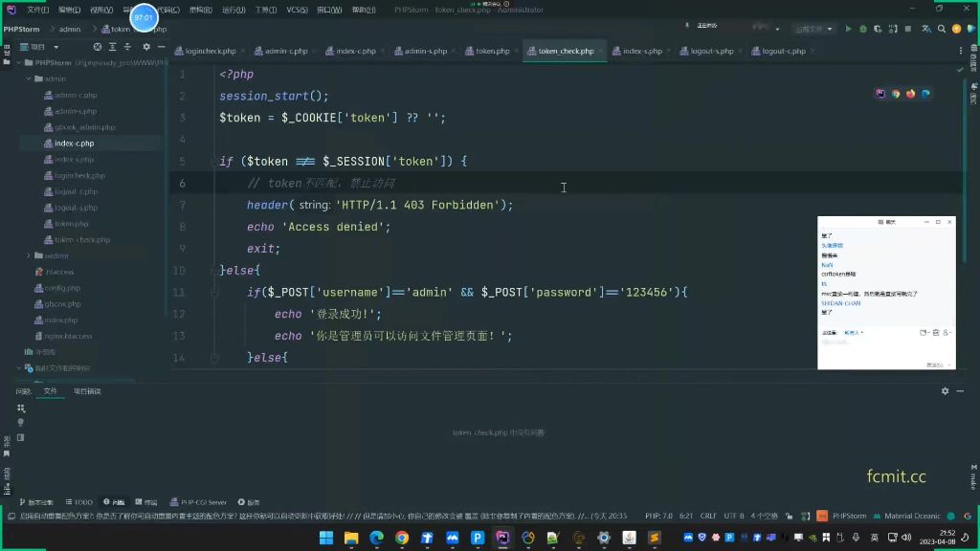The image size is (980, 551).
Task: Hide the project tool window
Action: pyautogui.click(x=161, y=47)
